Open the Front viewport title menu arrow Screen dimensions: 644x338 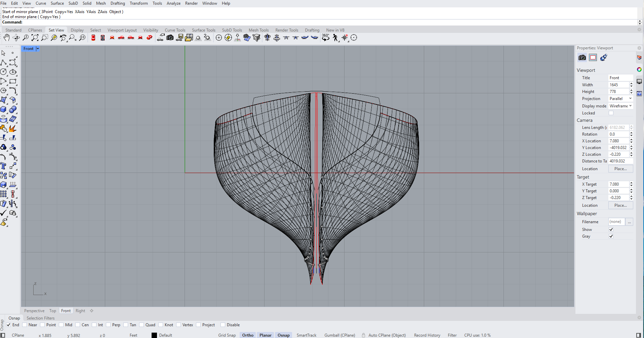coord(38,49)
